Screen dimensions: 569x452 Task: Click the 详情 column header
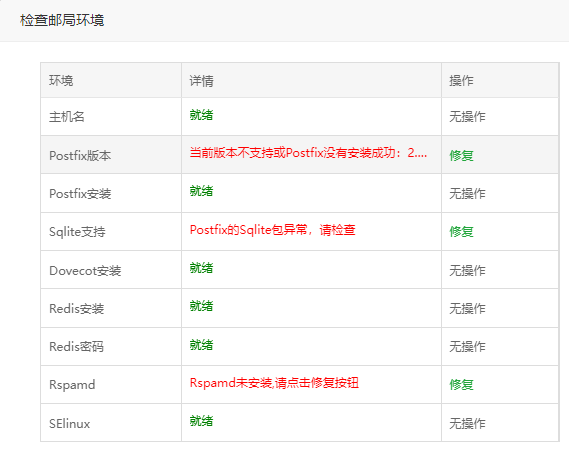(x=201, y=81)
